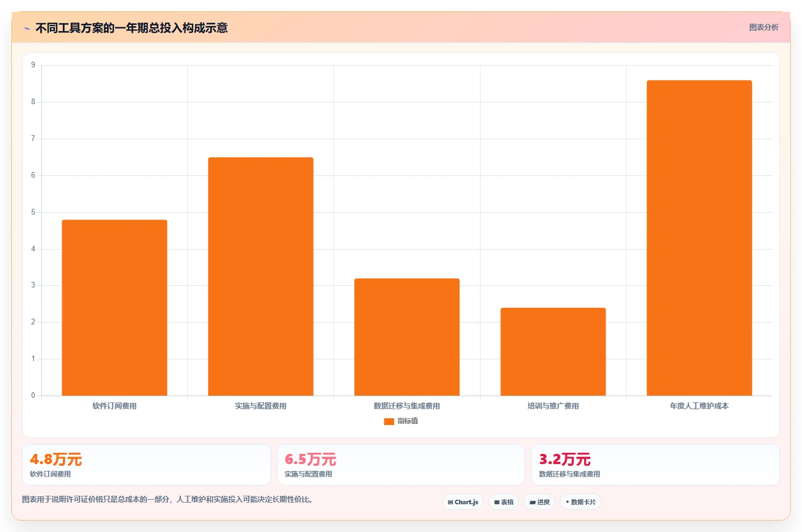This screenshot has height=532, width=802.
Task: Click the 实施与配置费用 axis label
Action: pyautogui.click(x=260, y=406)
